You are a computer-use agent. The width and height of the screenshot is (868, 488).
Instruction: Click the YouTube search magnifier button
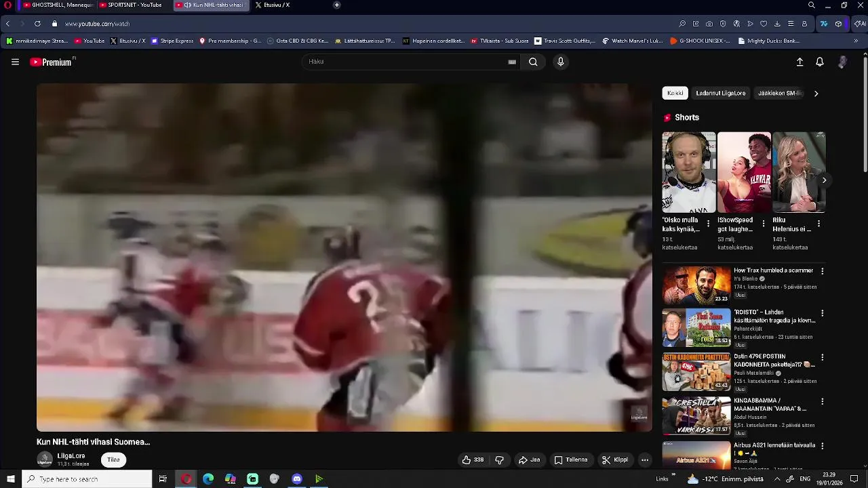533,62
